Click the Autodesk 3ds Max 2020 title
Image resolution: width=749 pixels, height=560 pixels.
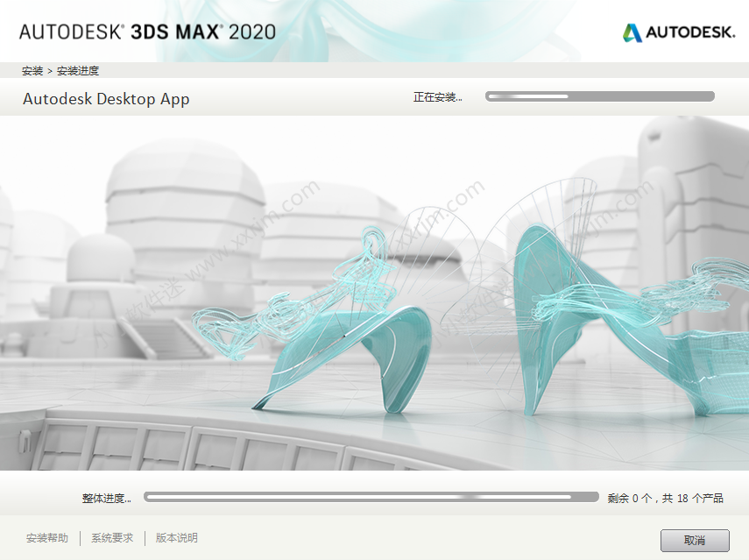(147, 32)
